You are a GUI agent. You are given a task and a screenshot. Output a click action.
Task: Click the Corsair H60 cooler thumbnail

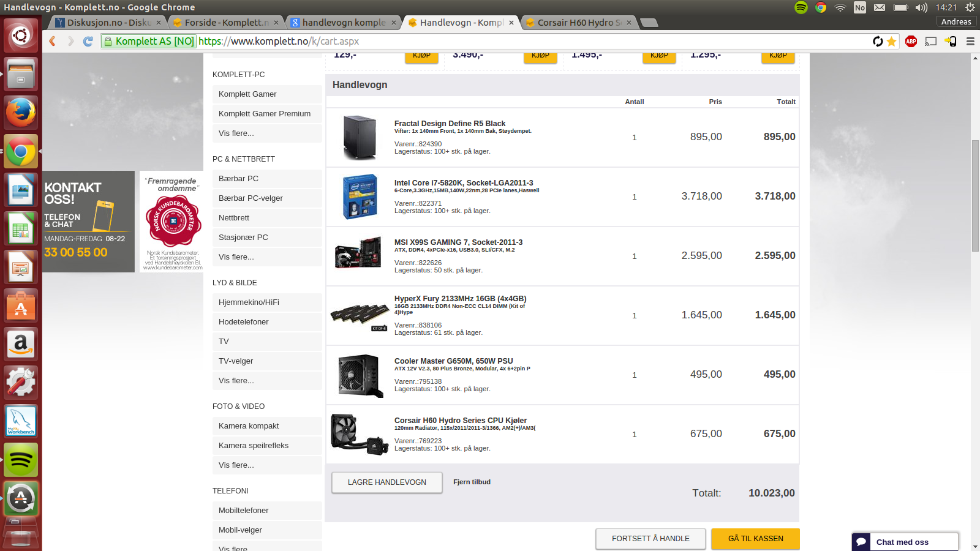coord(360,434)
